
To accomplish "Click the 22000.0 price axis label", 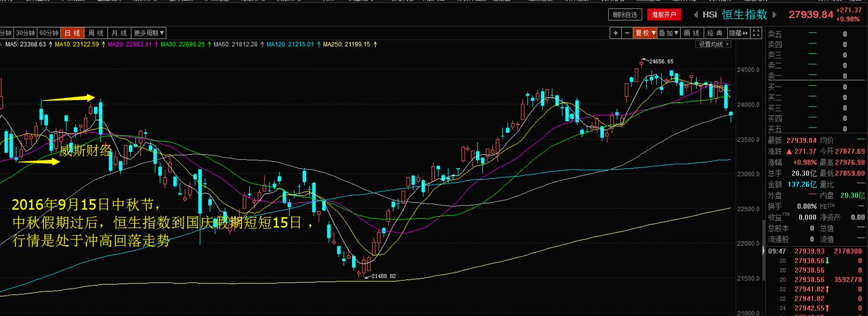I will point(749,244).
